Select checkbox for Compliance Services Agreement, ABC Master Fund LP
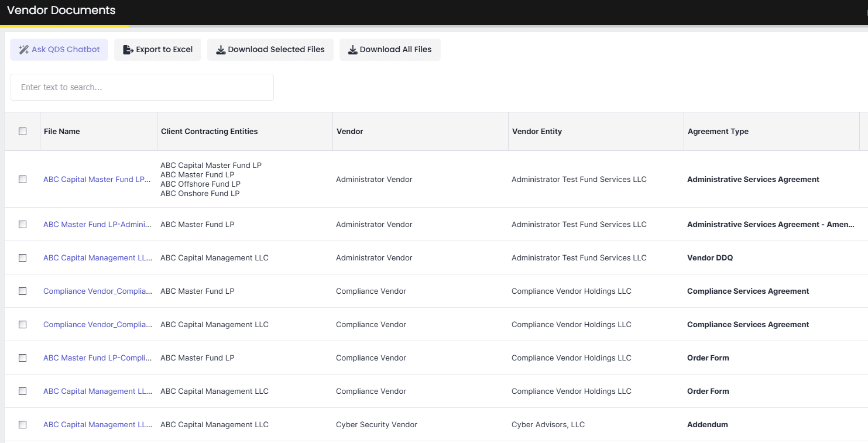This screenshot has width=868, height=443. pyautogui.click(x=23, y=291)
